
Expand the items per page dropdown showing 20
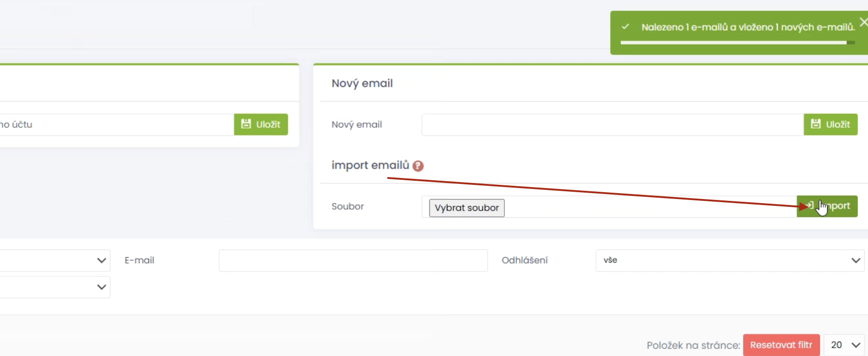pyautogui.click(x=844, y=345)
